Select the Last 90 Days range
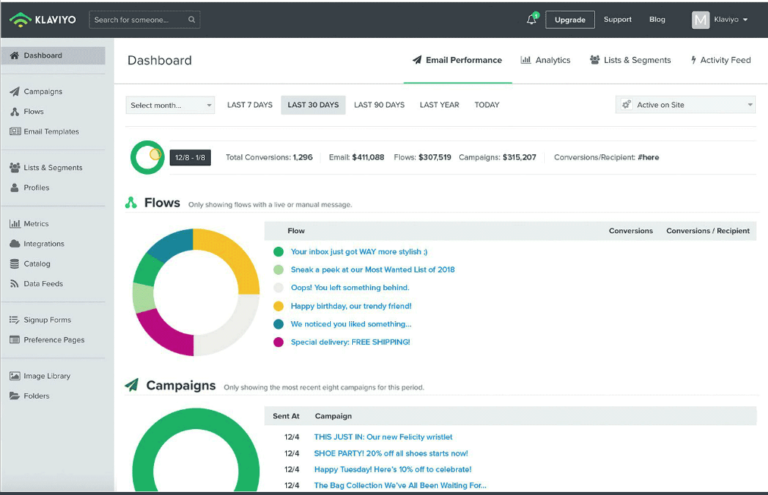The width and height of the screenshot is (768, 495). coord(379,105)
